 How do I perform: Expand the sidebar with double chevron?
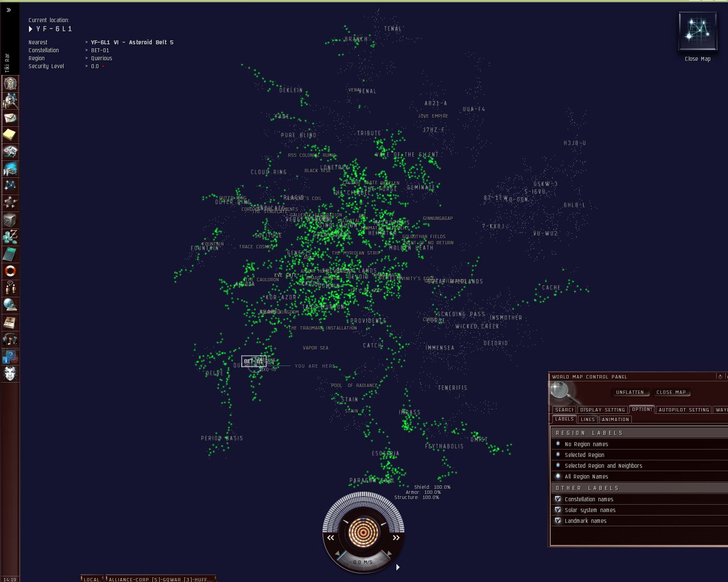9,10
